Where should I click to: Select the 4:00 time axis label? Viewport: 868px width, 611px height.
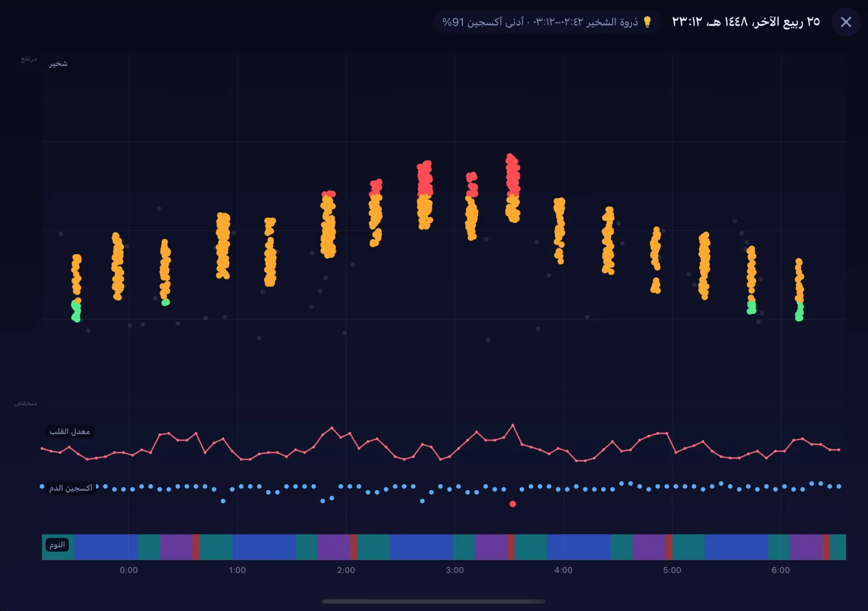pos(563,570)
